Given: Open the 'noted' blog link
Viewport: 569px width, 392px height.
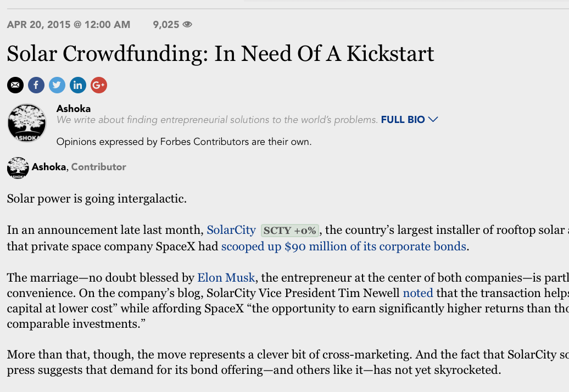Looking at the screenshot, I should click(x=418, y=293).
